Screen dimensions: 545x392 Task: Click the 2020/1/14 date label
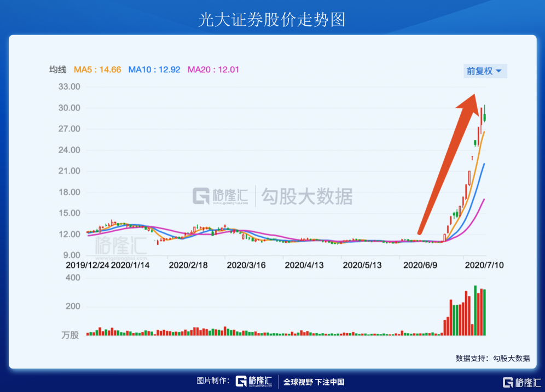coord(130,265)
